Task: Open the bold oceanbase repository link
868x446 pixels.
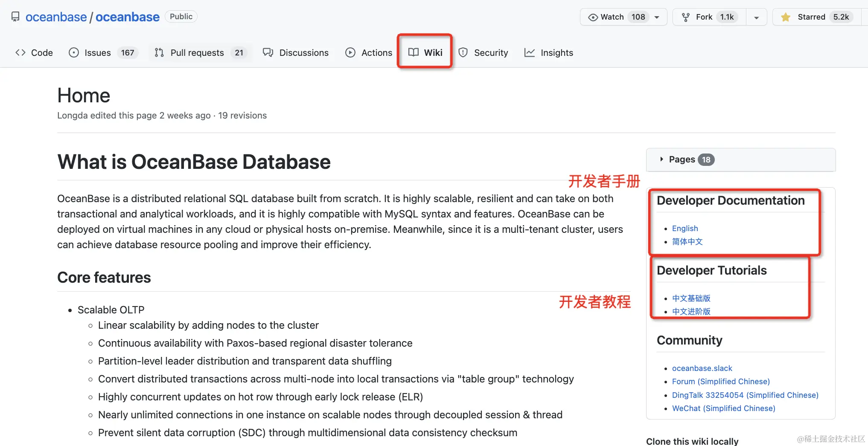Action: coord(128,17)
